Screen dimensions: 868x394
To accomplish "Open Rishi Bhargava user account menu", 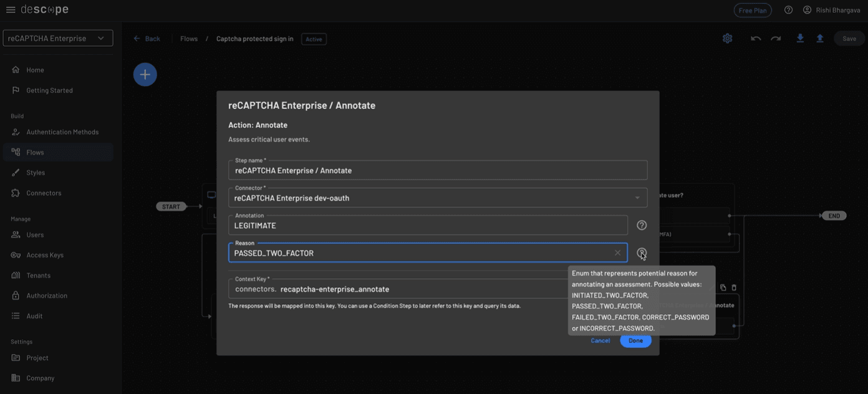I will tap(831, 10).
